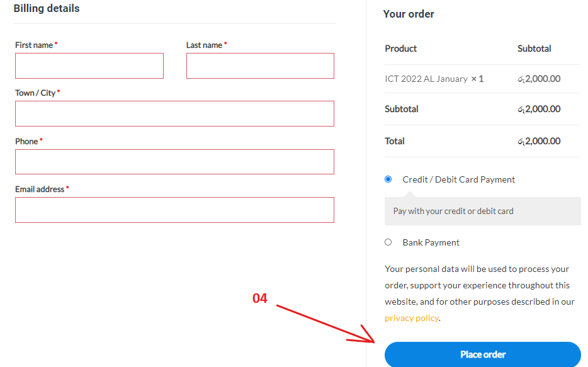This screenshot has height=367, width=588.
Task: Focus the Last name text box
Action: (260, 65)
